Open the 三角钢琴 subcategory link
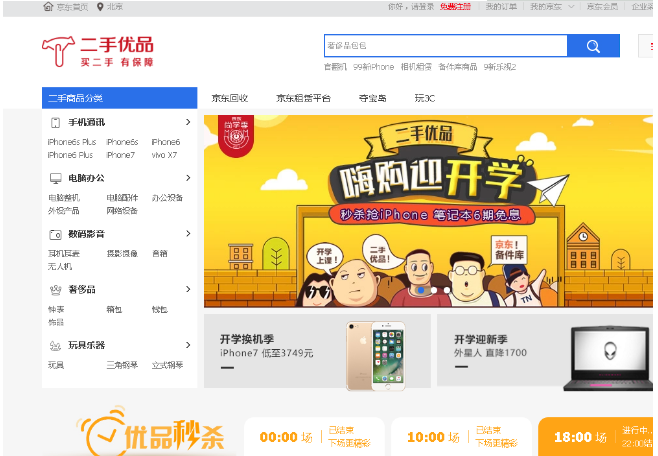Viewport: 658px width, 456px height. tap(122, 365)
